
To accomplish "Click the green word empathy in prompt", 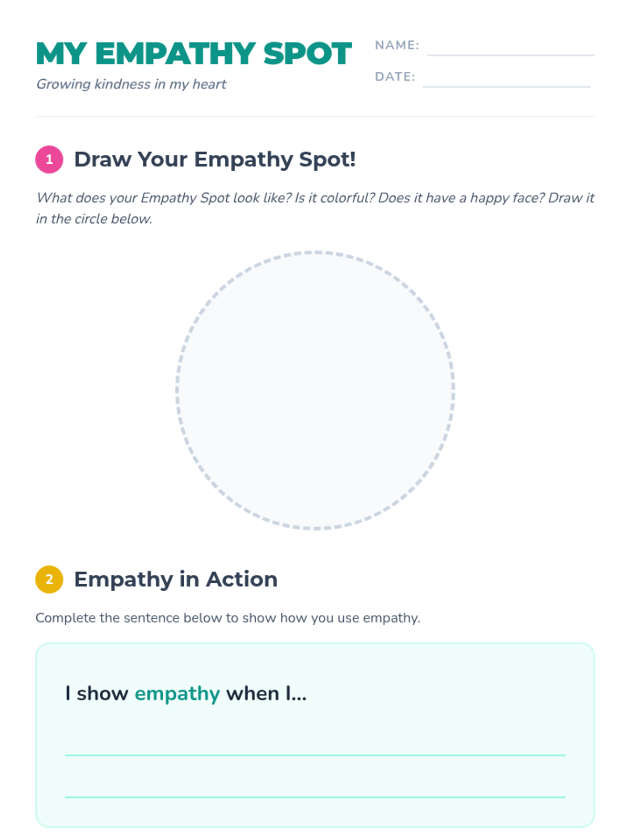I will click(x=177, y=694).
